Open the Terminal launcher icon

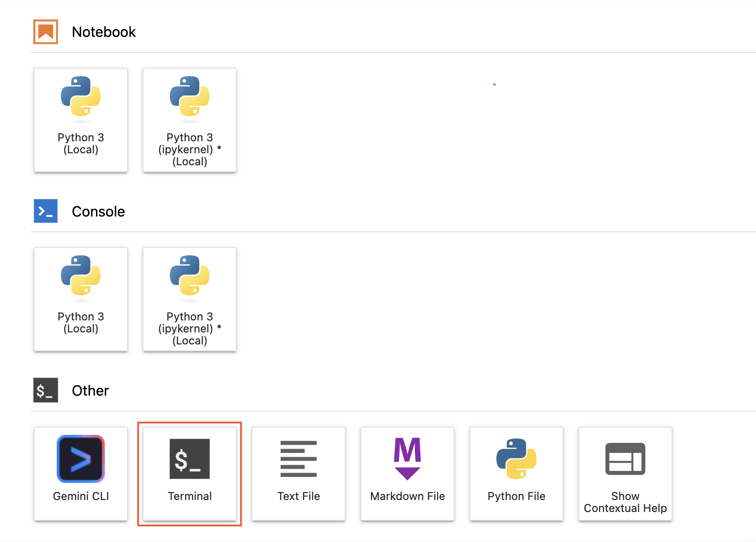point(190,459)
